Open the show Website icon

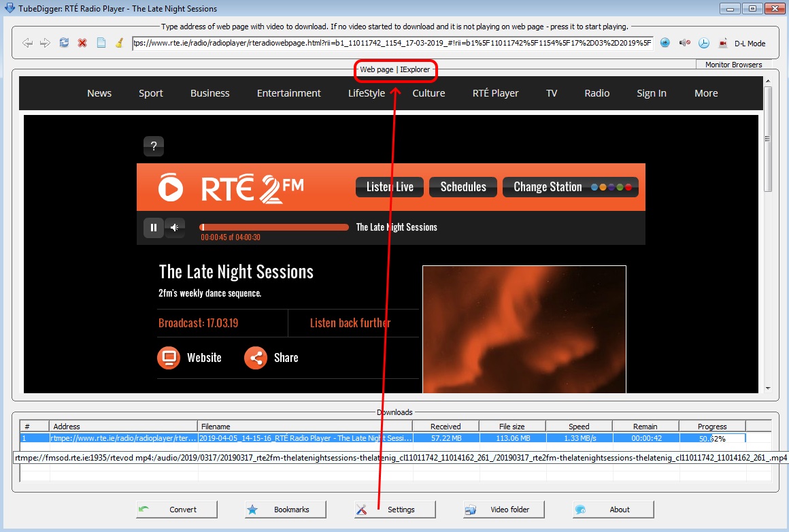point(169,358)
